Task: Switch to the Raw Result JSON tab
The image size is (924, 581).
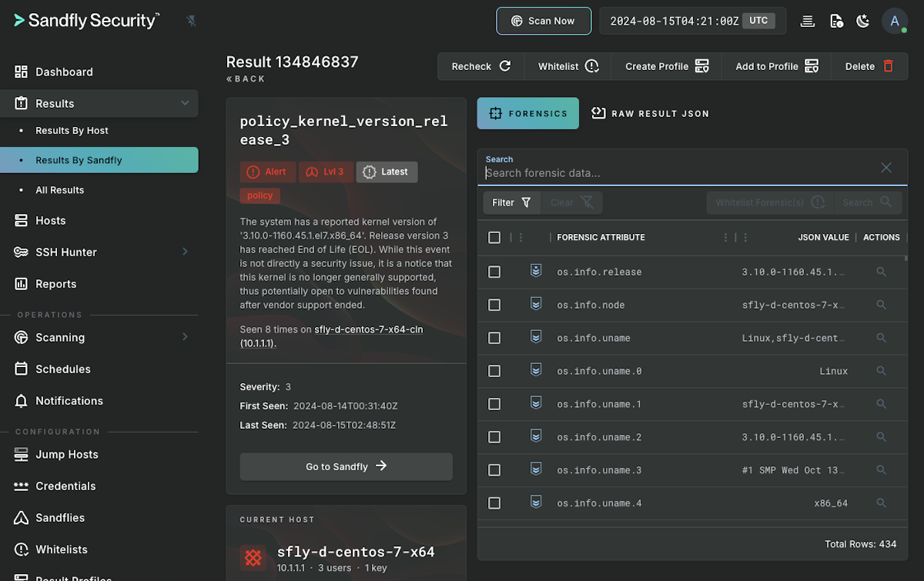Action: point(651,113)
